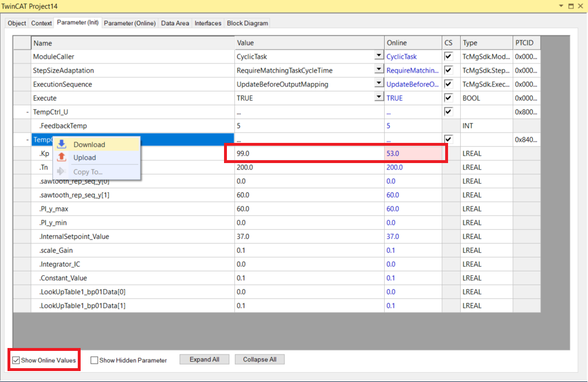Open the Block Diagram tab
This screenshot has height=382, width=588.
(248, 23)
